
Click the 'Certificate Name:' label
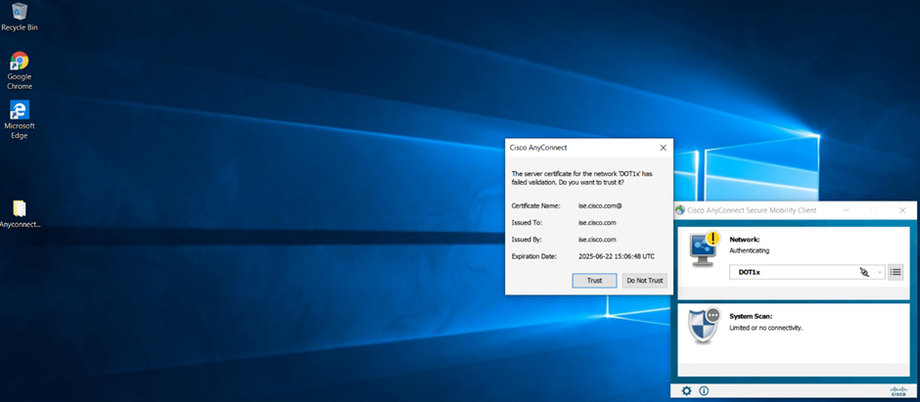[x=536, y=206]
